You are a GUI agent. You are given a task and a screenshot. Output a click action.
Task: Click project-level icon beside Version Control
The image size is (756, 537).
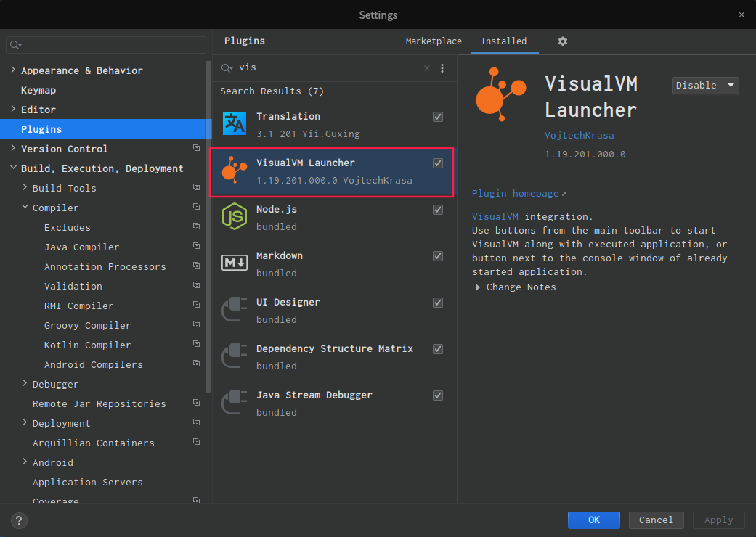pyautogui.click(x=196, y=148)
